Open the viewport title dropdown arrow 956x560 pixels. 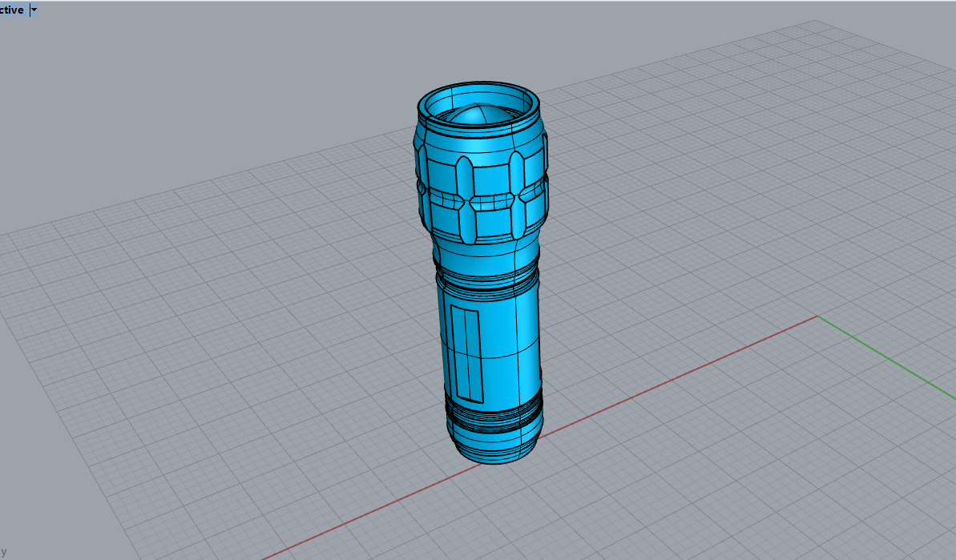click(x=34, y=10)
